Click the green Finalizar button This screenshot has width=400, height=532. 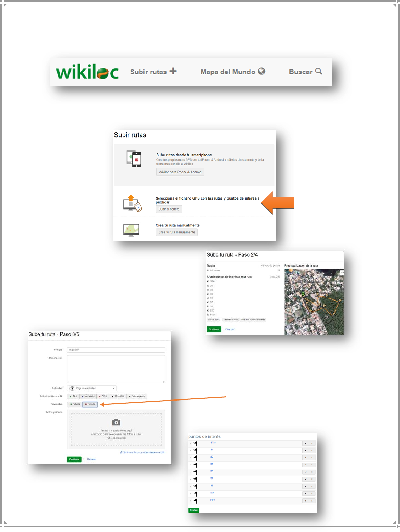click(194, 510)
